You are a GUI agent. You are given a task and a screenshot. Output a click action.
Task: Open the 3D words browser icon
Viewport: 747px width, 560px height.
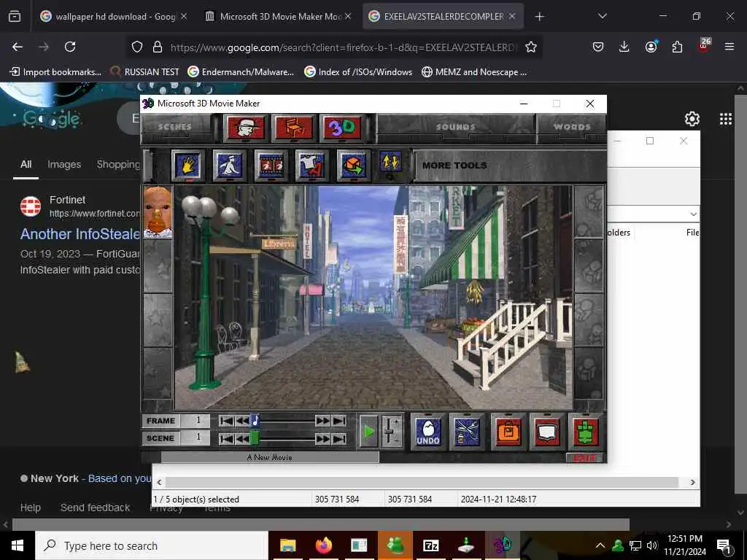pos(342,128)
